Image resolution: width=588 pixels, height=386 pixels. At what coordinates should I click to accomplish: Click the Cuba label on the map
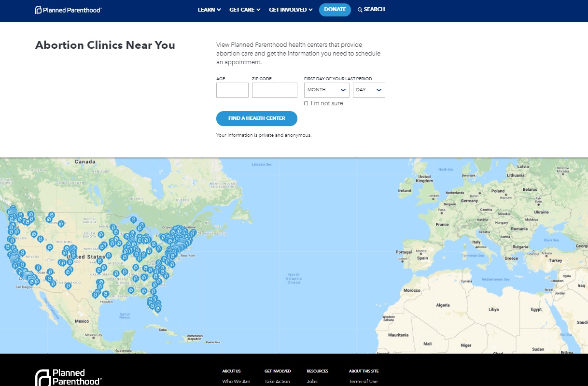click(x=163, y=330)
